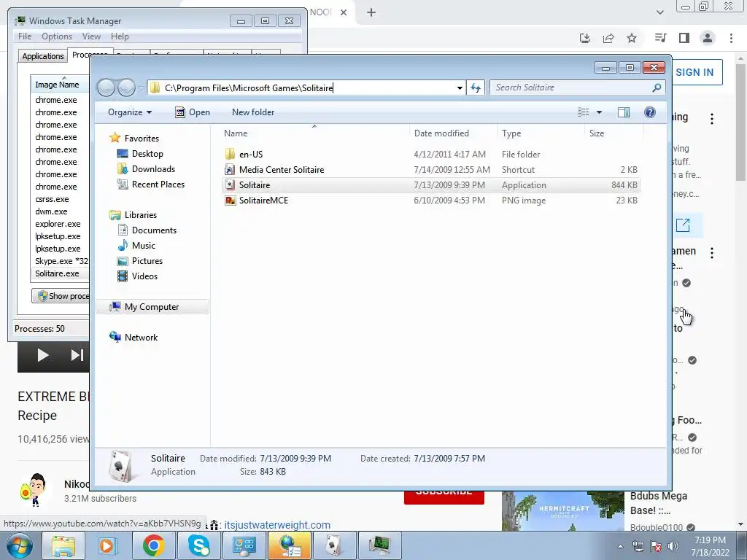Click the address bar path text
Viewport: 747px width, 560px height.
(249, 87)
